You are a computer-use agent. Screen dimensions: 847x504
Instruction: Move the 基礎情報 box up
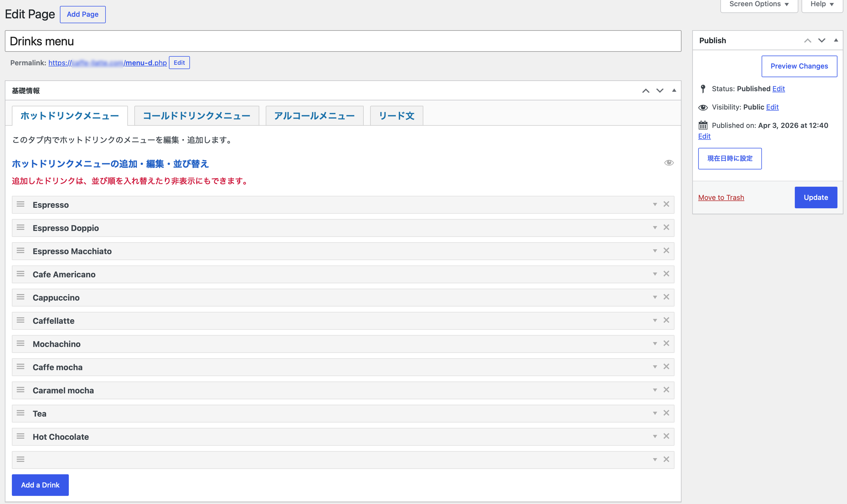pos(646,91)
